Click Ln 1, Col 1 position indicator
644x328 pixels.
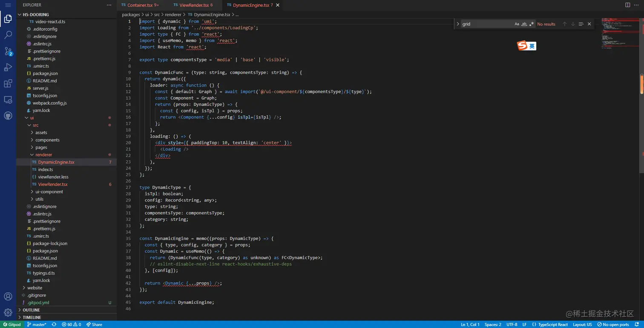click(x=470, y=325)
